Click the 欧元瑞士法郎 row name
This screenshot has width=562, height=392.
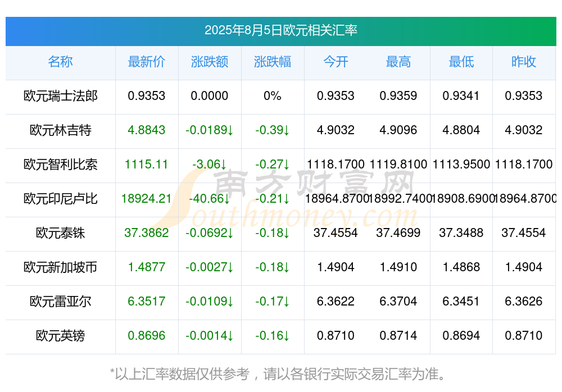[60, 96]
